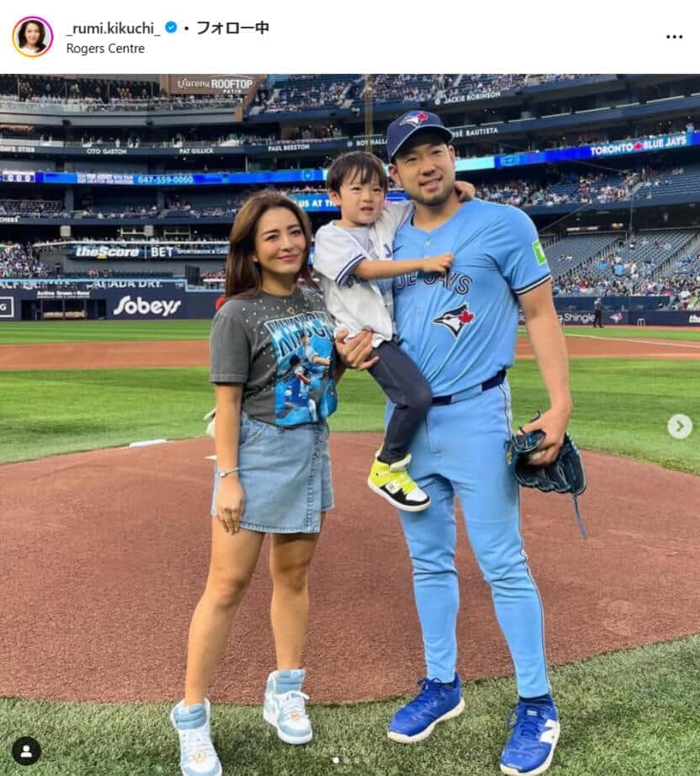Viewport: 700px width, 776px height.
Task: Open the _rumi.kikuchi_ profile username link
Action: click(x=114, y=29)
